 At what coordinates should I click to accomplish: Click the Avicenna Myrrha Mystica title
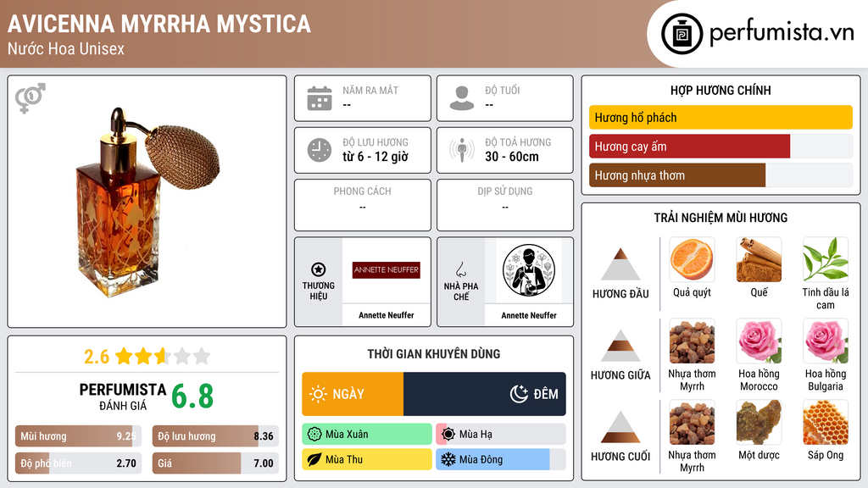click(x=159, y=25)
